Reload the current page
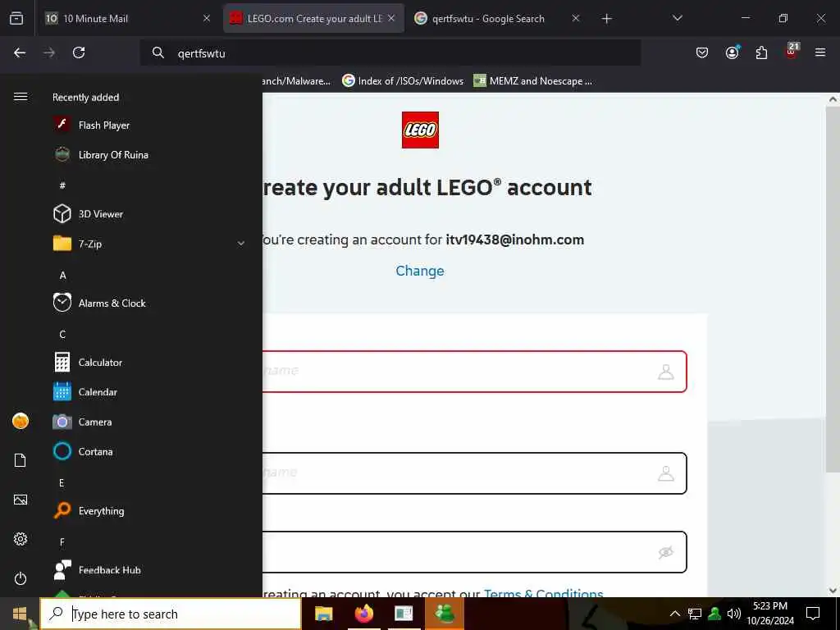The width and height of the screenshot is (840, 630). [x=79, y=52]
